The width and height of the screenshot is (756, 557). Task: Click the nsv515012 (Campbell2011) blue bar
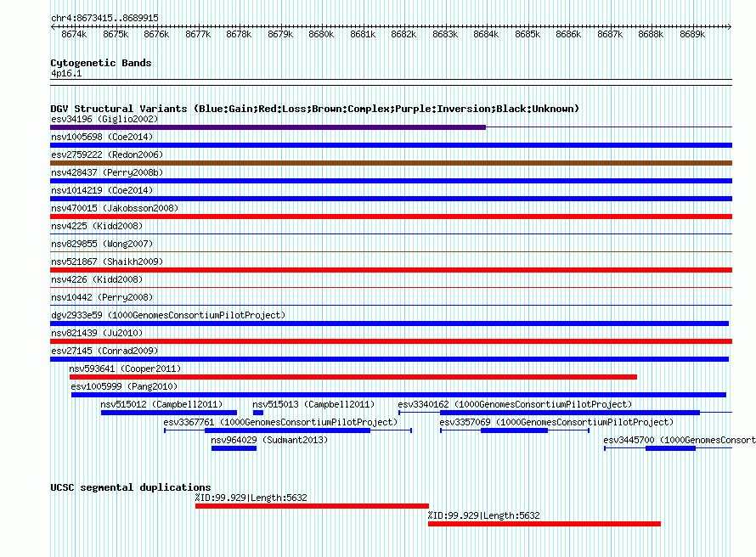169,413
